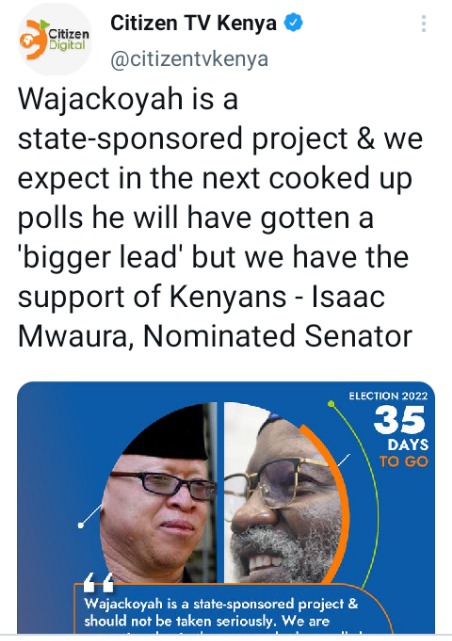The width and height of the screenshot is (452, 641).
Task: Tap the orange Citizen logo mark in the avatar
Action: 34,40
